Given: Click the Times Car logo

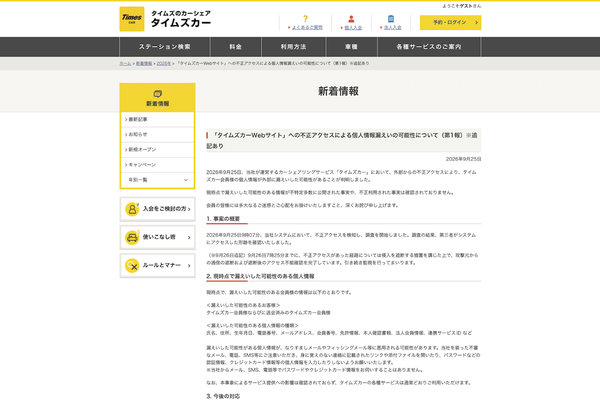Looking at the screenshot, I should [132, 19].
